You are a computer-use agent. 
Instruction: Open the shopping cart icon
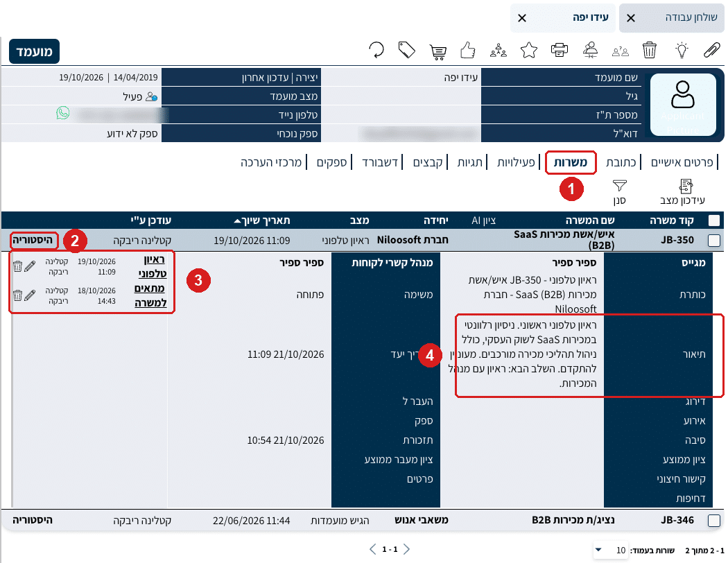pyautogui.click(x=437, y=51)
